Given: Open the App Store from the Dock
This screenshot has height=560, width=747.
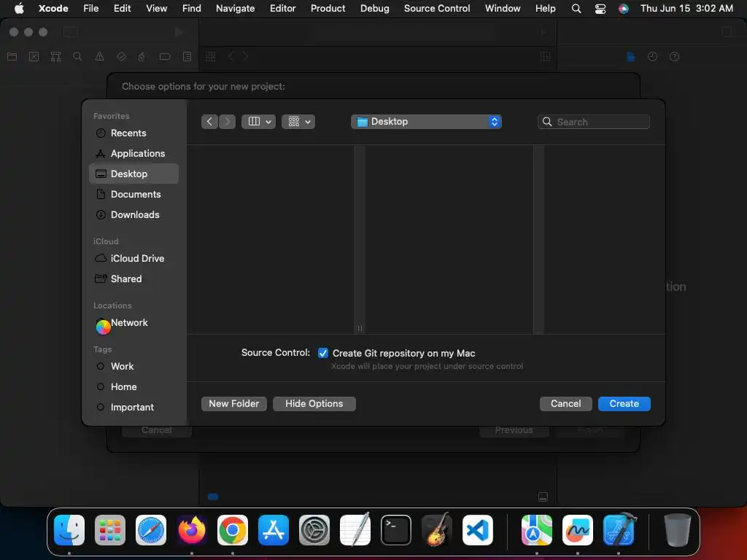Looking at the screenshot, I should 274,530.
